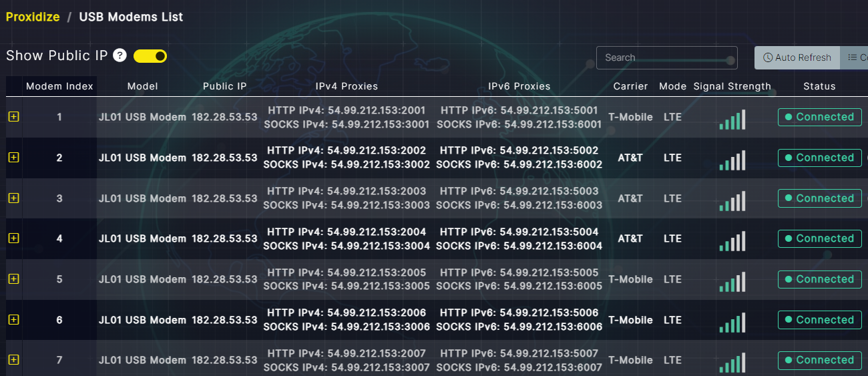Sort by Public IP column header
The image size is (868, 376).
(224, 86)
